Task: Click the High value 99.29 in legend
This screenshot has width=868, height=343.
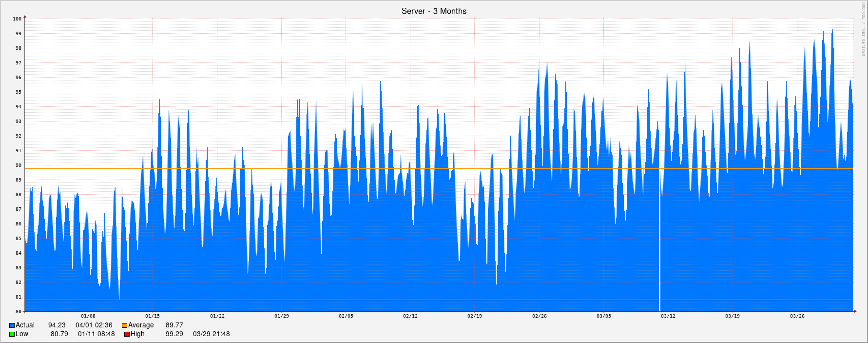Action: click(x=174, y=334)
